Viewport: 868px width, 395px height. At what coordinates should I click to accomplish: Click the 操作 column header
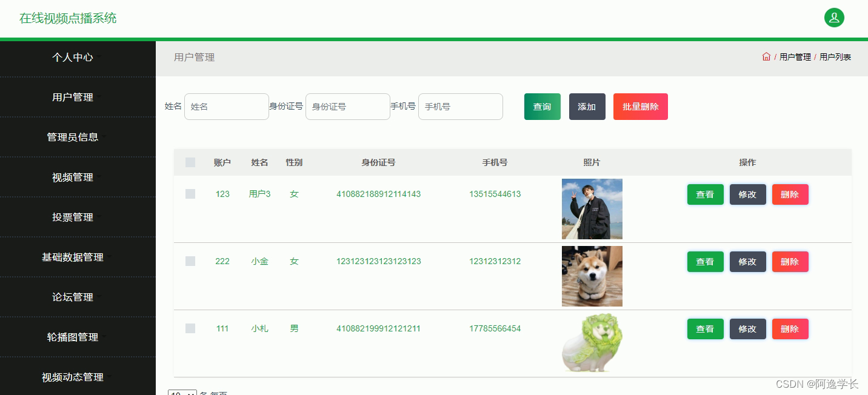[x=748, y=162]
